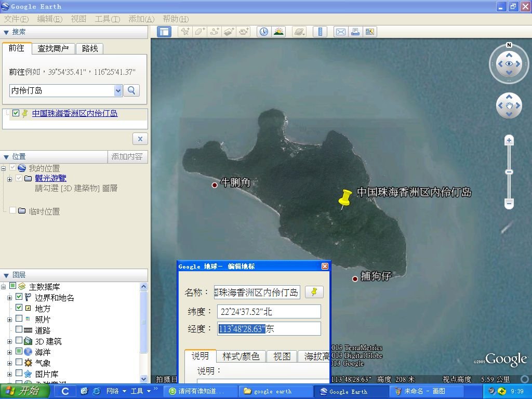Expand the 海洋 layer node
Image resolution: width=532 pixels, height=399 pixels.
pyautogui.click(x=9, y=352)
